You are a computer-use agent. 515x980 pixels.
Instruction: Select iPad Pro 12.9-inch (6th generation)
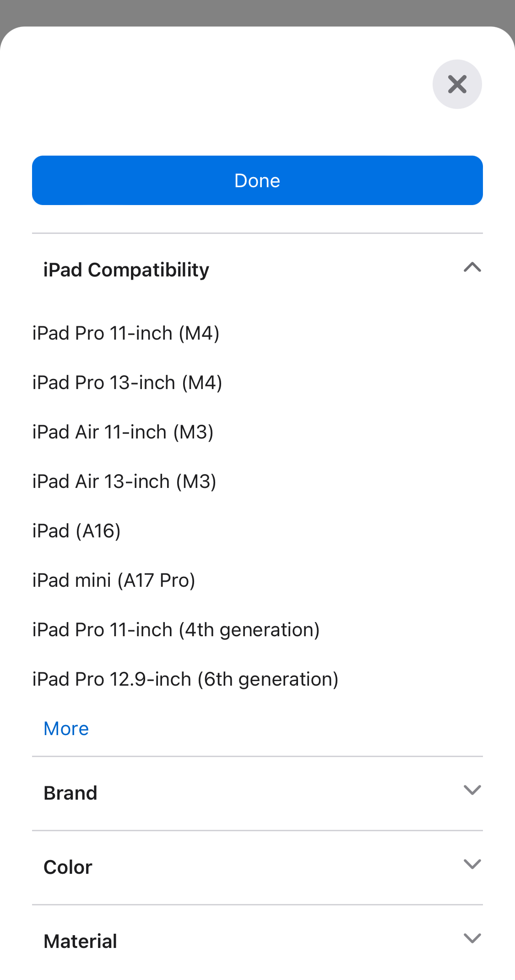pos(185,679)
